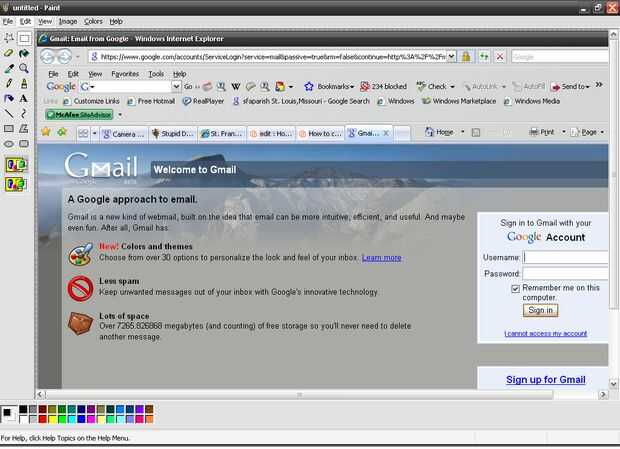Open the tab list dropdown next to Quick Tabs
620x449 pixels.
pyautogui.click(x=95, y=134)
